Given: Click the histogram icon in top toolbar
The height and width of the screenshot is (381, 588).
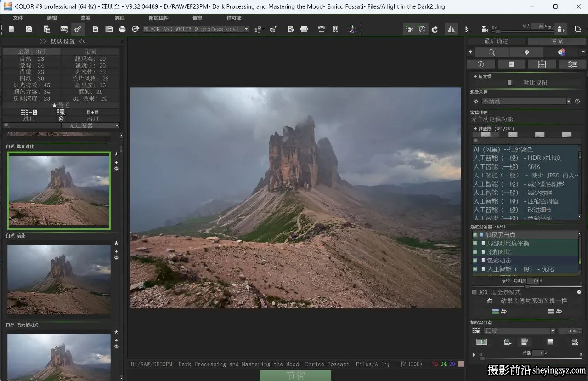Looking at the screenshot, I should [x=351, y=29].
